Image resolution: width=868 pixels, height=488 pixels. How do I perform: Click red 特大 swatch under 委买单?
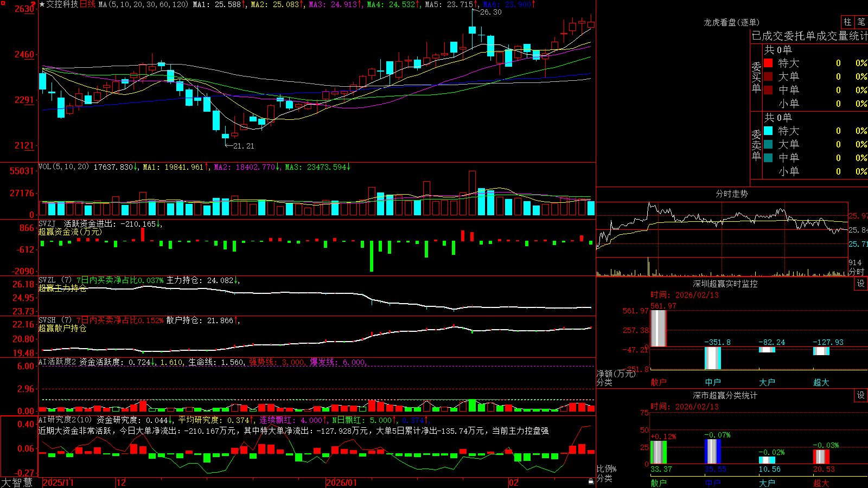point(768,63)
